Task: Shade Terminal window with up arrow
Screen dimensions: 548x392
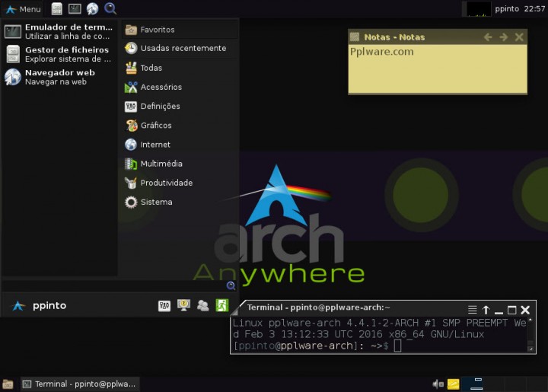Action: tap(486, 310)
